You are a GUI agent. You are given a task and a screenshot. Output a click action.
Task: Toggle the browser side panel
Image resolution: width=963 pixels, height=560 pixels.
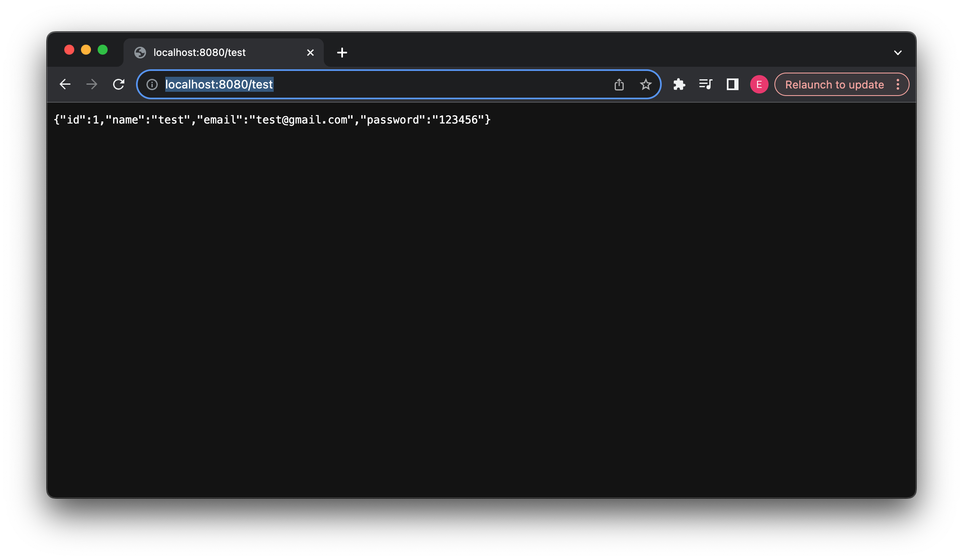732,84
